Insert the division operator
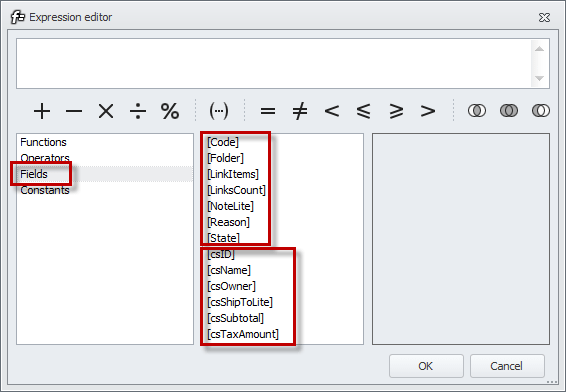This screenshot has height=392, width=566. click(138, 111)
